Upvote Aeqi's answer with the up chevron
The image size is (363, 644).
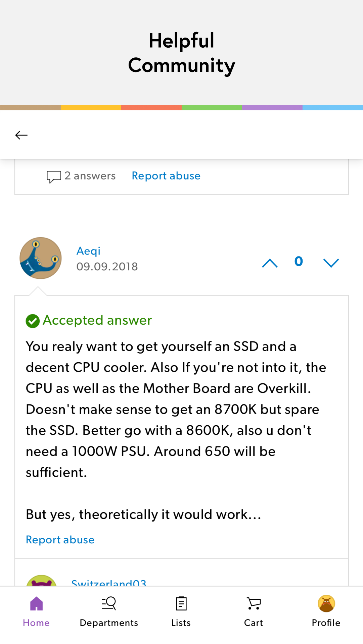coord(270,263)
